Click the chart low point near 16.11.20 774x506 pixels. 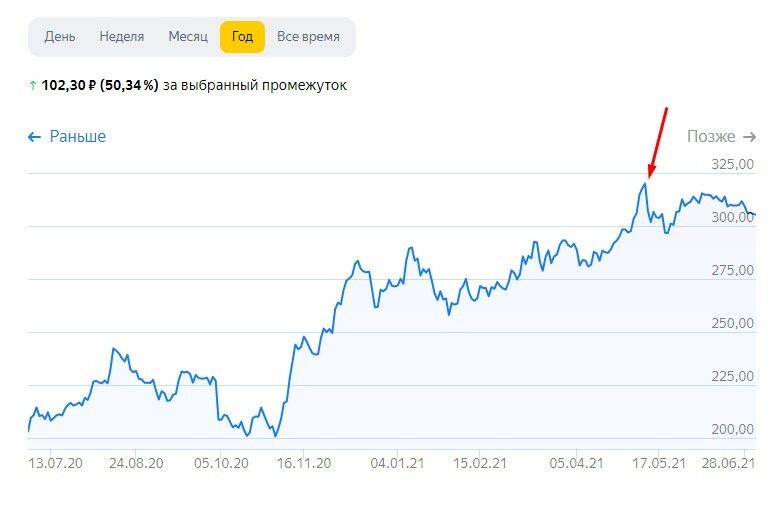275,435
